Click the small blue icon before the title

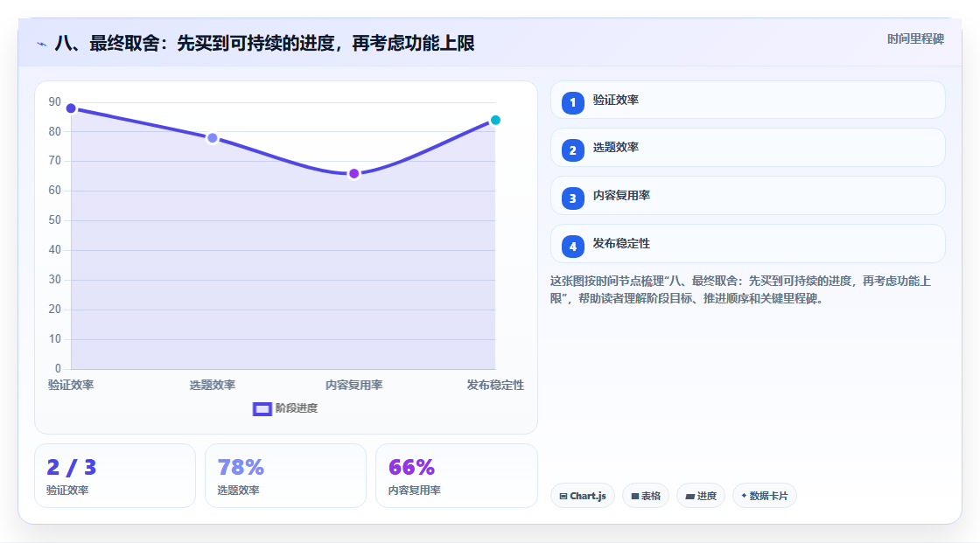(42, 44)
